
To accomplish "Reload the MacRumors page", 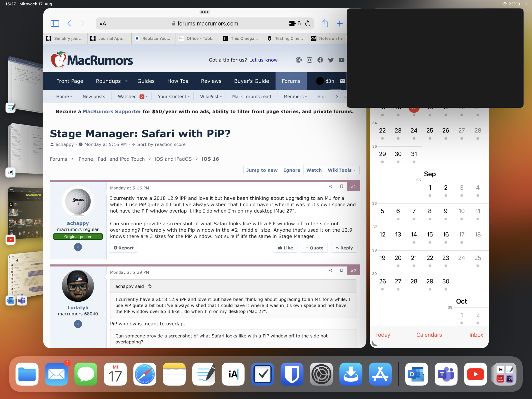I will [308, 23].
